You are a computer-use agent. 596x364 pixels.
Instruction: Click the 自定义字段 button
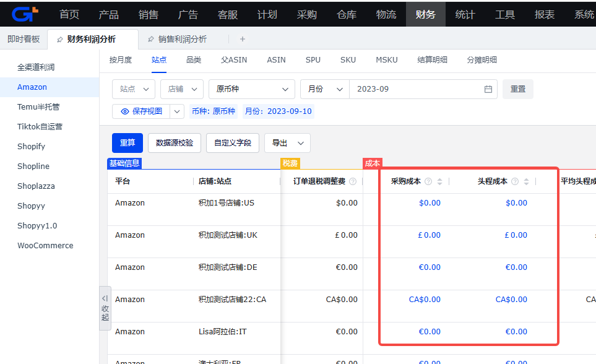233,143
